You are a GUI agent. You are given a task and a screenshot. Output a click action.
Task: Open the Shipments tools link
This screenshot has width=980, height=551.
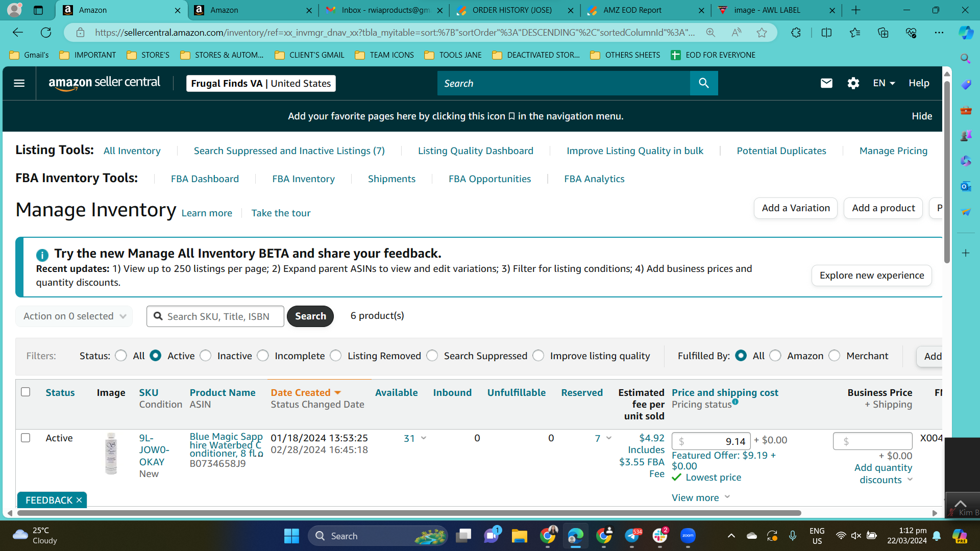click(x=391, y=179)
